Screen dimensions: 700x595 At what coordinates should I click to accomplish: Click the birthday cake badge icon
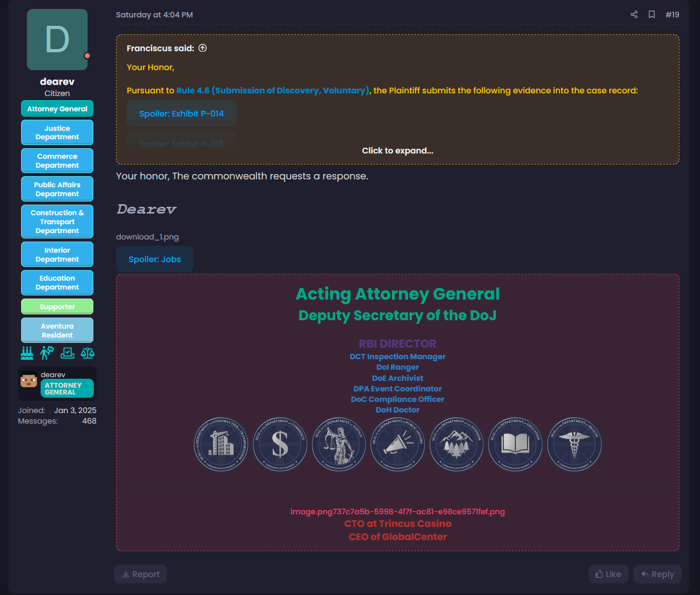[x=27, y=353]
